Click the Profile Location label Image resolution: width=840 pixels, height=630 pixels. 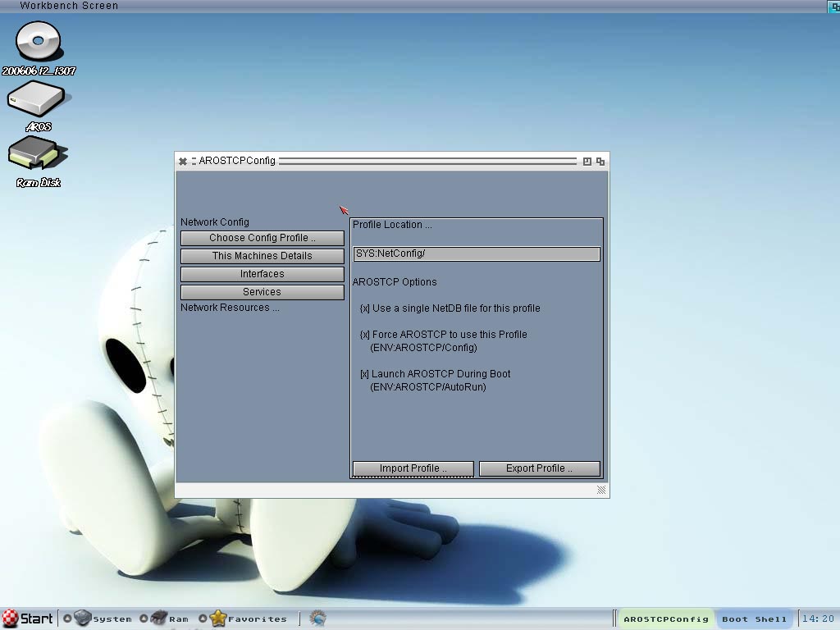click(x=392, y=225)
